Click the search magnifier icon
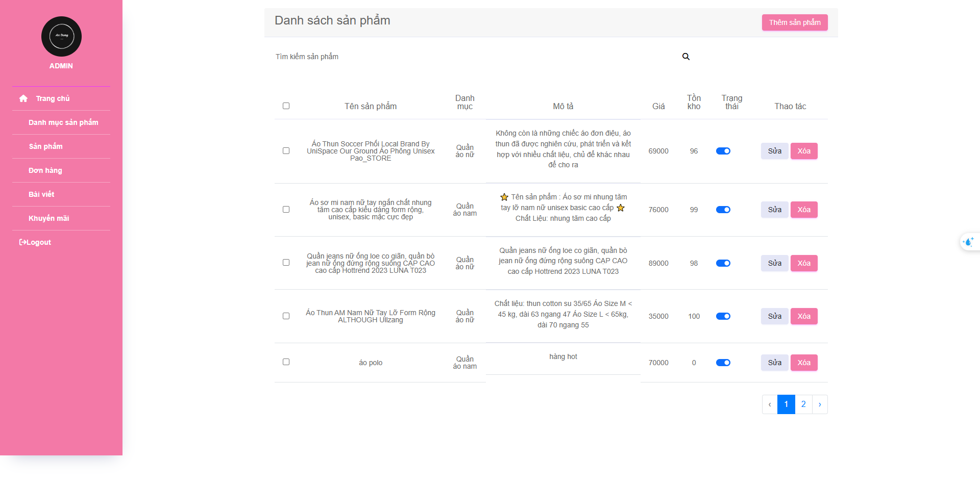The image size is (980, 486). point(686,57)
